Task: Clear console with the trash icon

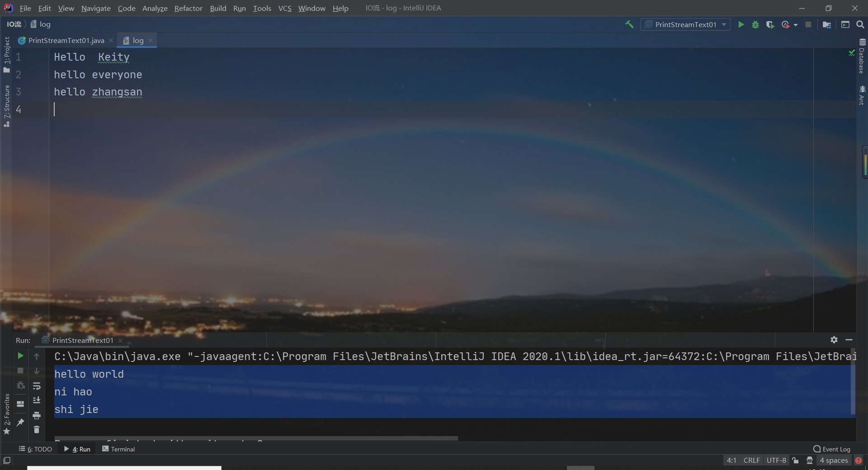Action: (37, 430)
